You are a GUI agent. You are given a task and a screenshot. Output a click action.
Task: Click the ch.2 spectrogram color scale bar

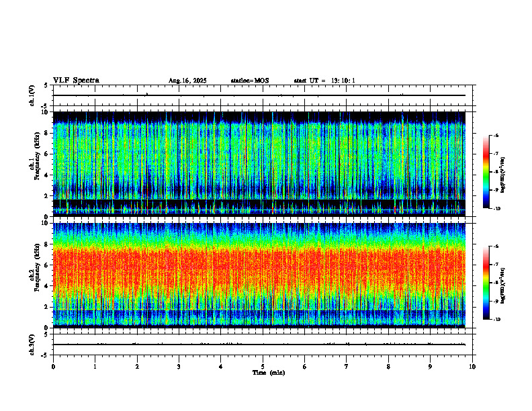coord(486,283)
